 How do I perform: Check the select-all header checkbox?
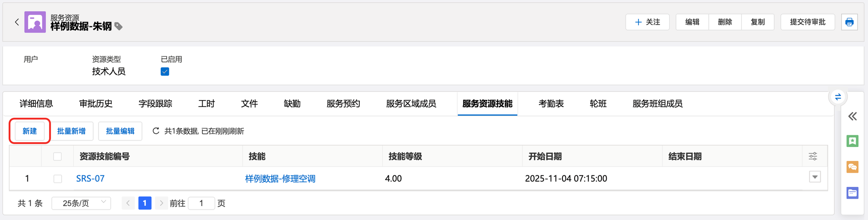click(x=57, y=157)
